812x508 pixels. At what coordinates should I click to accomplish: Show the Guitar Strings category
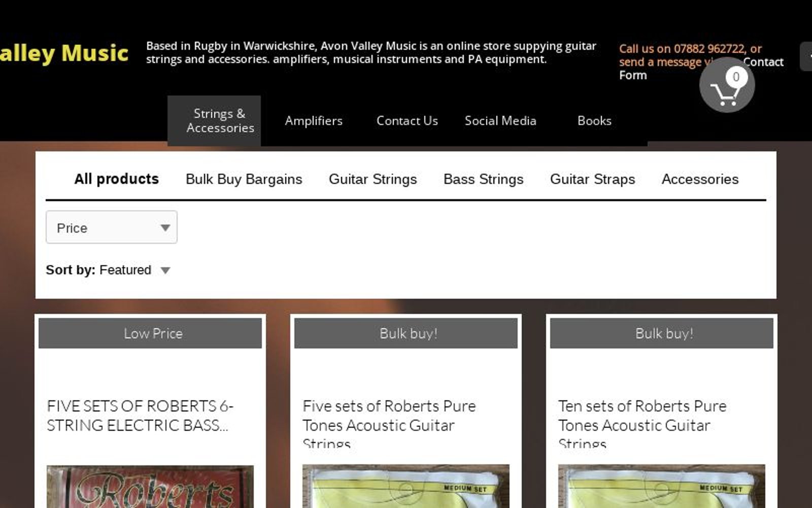point(373,179)
